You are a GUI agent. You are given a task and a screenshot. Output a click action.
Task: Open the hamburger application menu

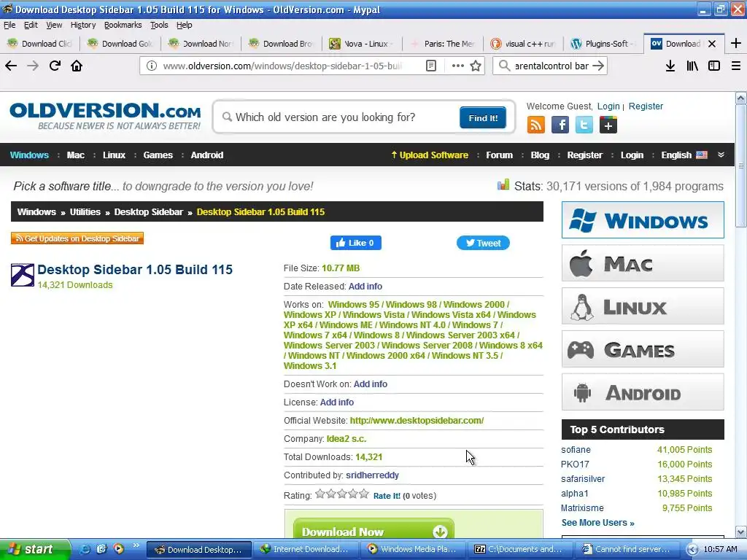coord(736,66)
